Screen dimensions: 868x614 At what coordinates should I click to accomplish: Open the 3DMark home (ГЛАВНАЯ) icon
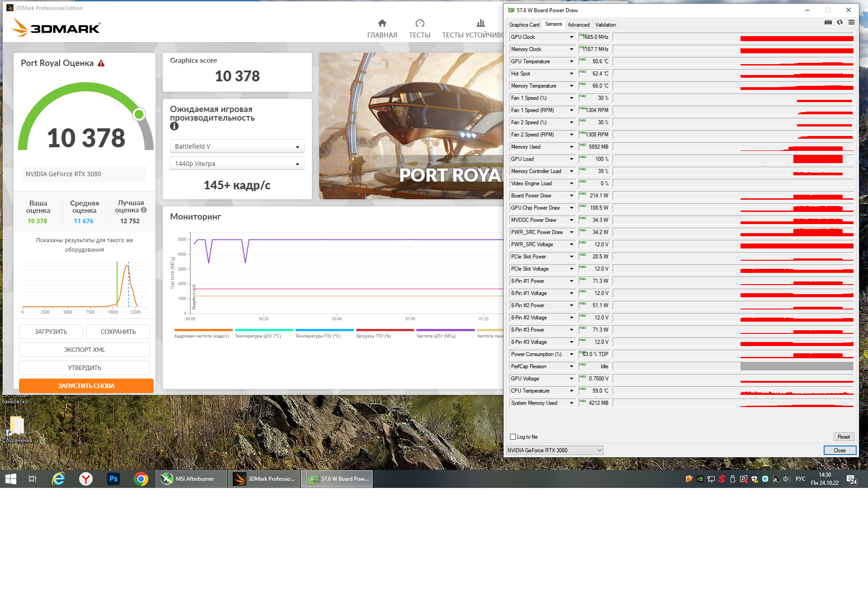pos(382,23)
